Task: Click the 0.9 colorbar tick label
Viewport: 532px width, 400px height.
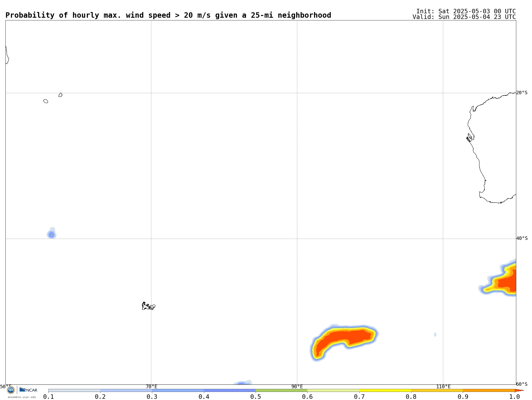Action: click(463, 397)
